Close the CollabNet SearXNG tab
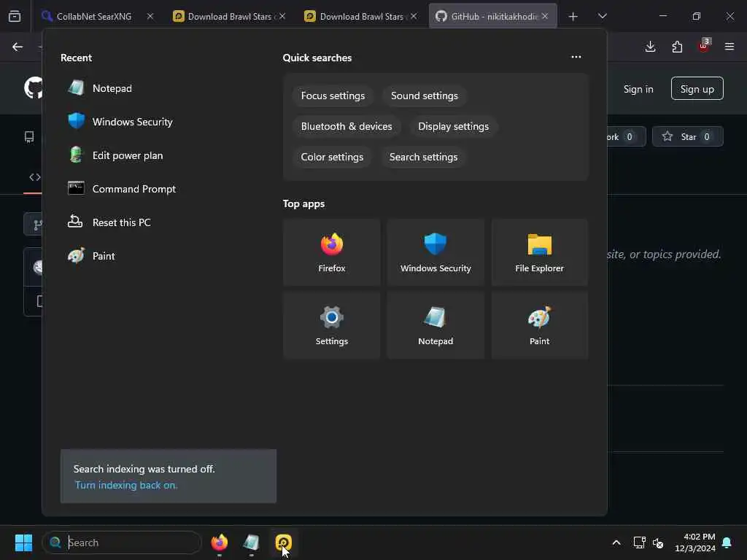This screenshot has width=747, height=560. point(150,16)
